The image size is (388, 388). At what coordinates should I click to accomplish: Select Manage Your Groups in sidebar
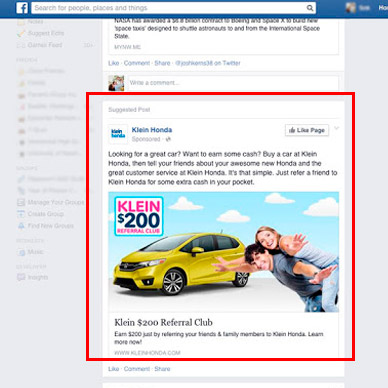(56, 202)
